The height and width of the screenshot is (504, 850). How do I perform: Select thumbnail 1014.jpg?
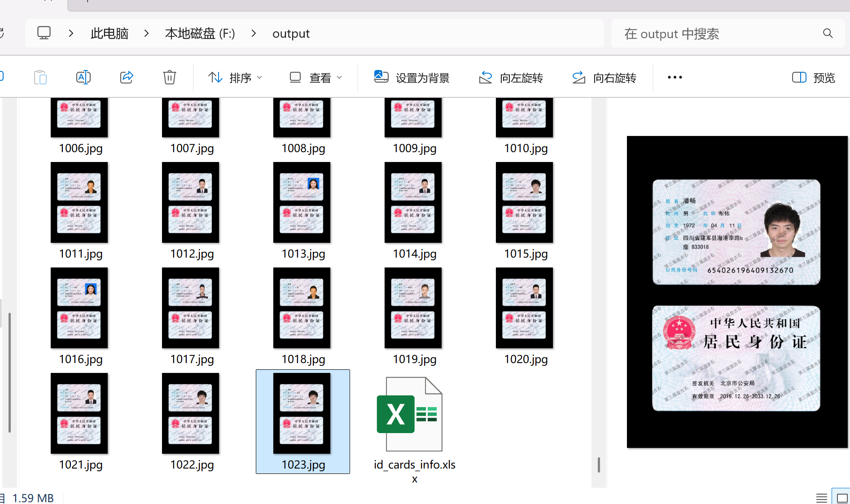(413, 202)
